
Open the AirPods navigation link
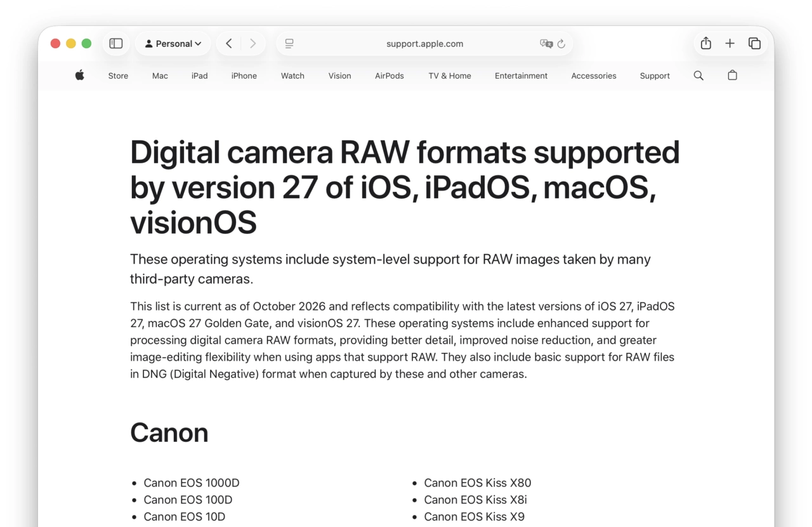click(x=390, y=76)
